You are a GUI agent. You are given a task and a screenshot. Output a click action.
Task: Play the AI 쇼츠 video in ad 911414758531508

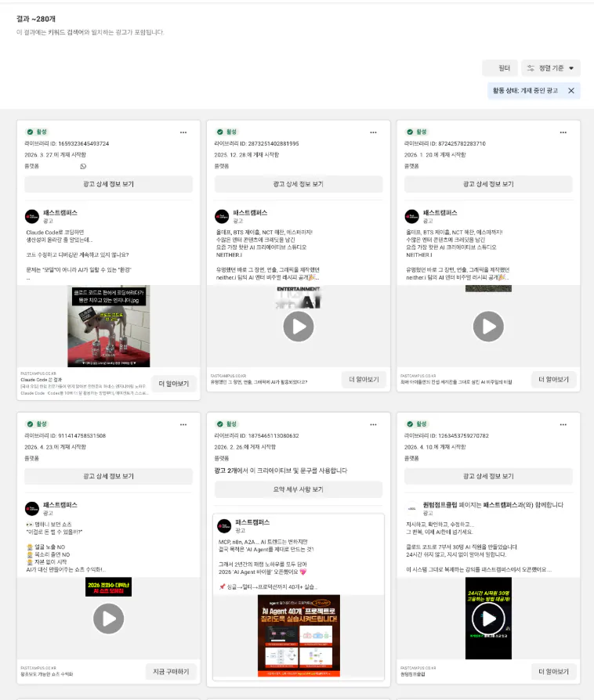coord(109,619)
